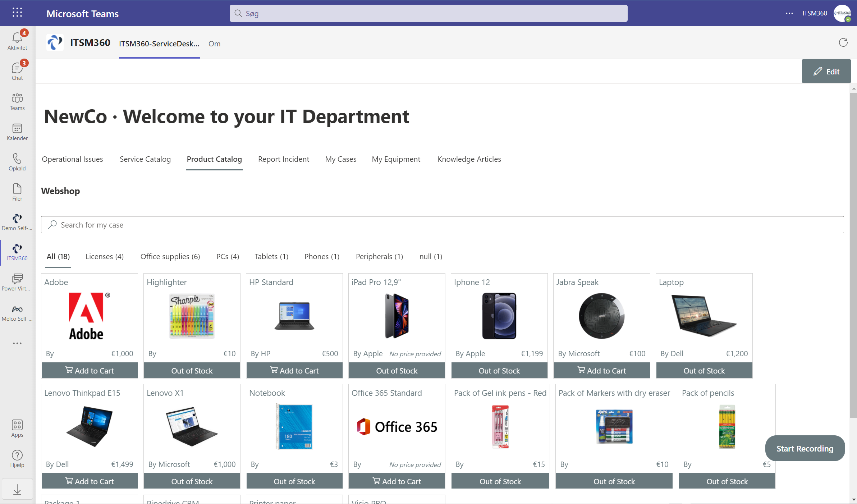This screenshot has height=504, width=857.
Task: Focus the Søg search box
Action: point(428,13)
